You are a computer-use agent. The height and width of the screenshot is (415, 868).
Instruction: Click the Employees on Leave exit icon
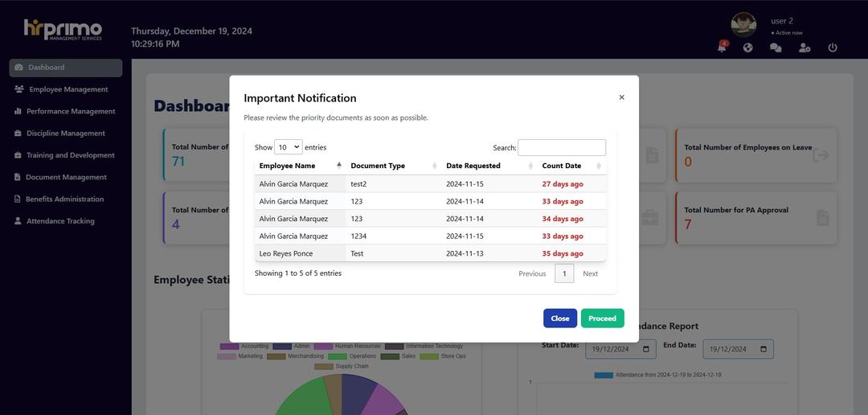point(821,155)
